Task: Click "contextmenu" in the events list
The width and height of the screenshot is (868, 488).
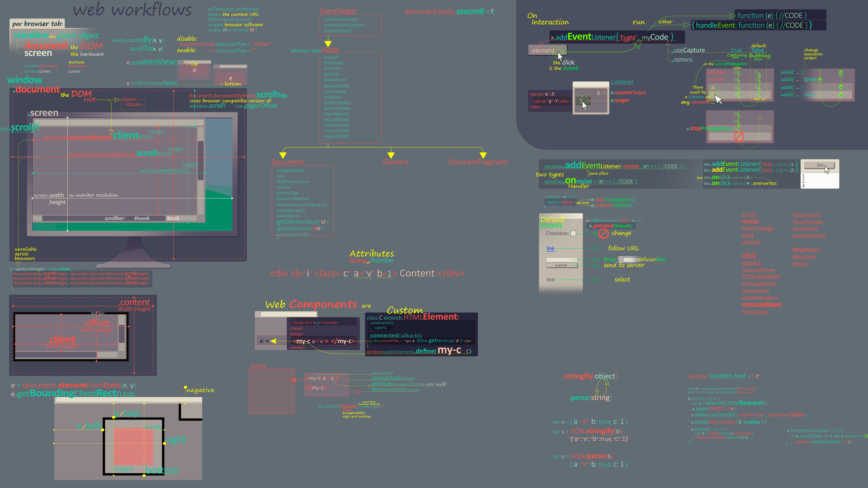Action: [x=759, y=298]
